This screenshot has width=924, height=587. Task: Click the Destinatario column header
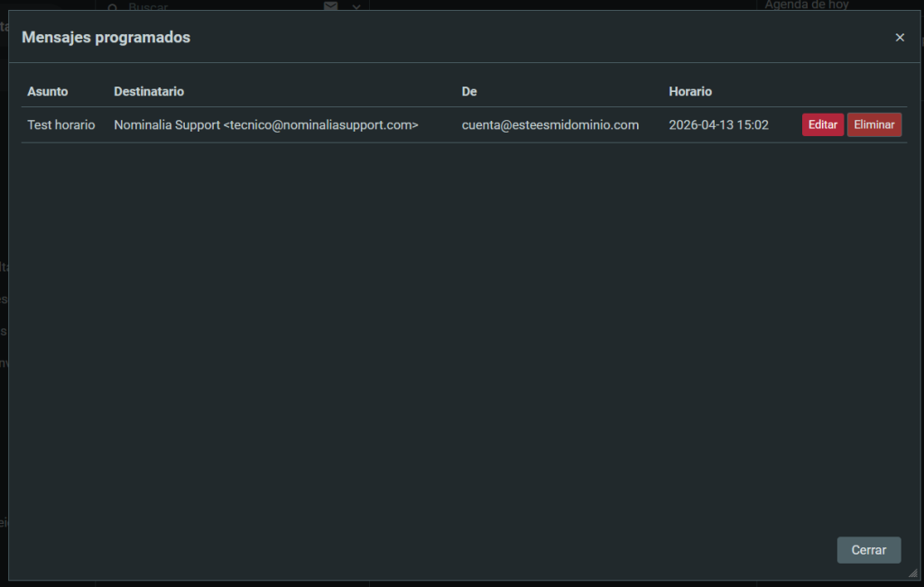[149, 92]
